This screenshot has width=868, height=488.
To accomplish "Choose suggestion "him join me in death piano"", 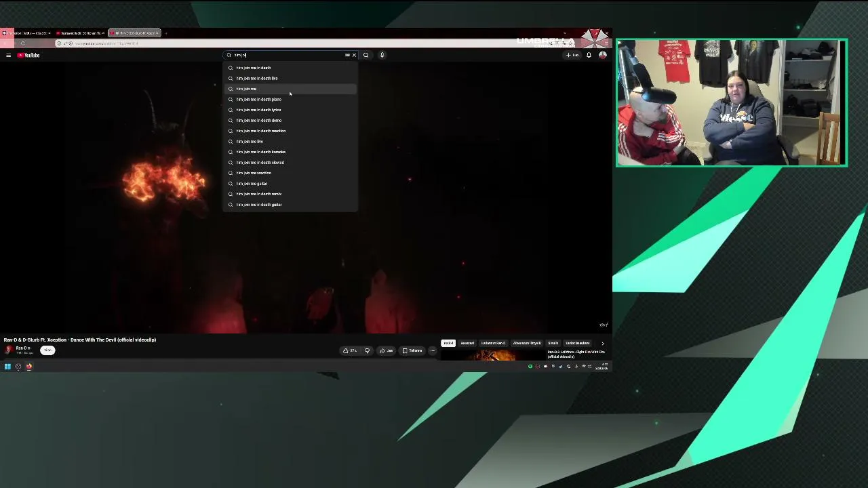I will click(x=290, y=99).
